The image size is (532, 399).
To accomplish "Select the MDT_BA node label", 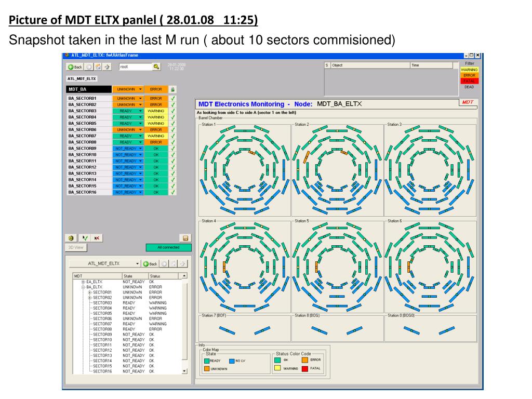I will click(89, 89).
